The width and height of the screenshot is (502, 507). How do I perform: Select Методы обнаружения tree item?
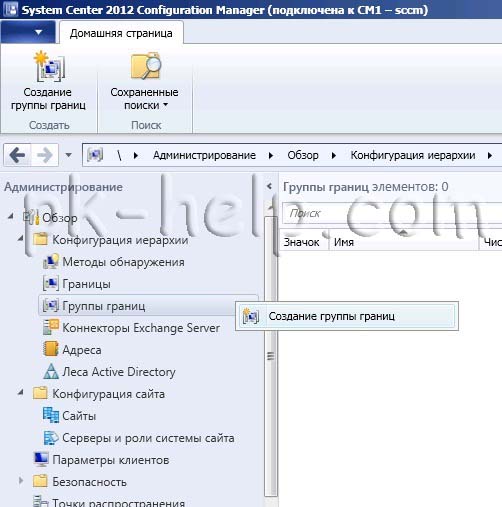pyautogui.click(x=123, y=262)
